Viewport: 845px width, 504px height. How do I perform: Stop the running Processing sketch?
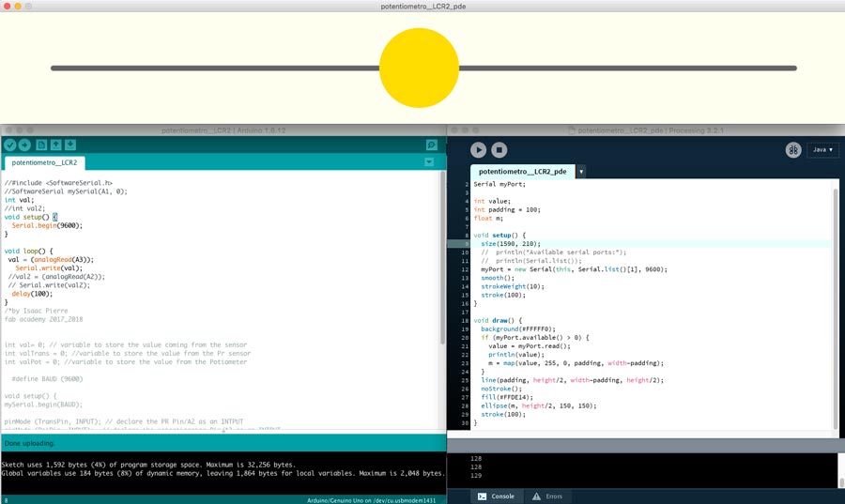point(499,149)
